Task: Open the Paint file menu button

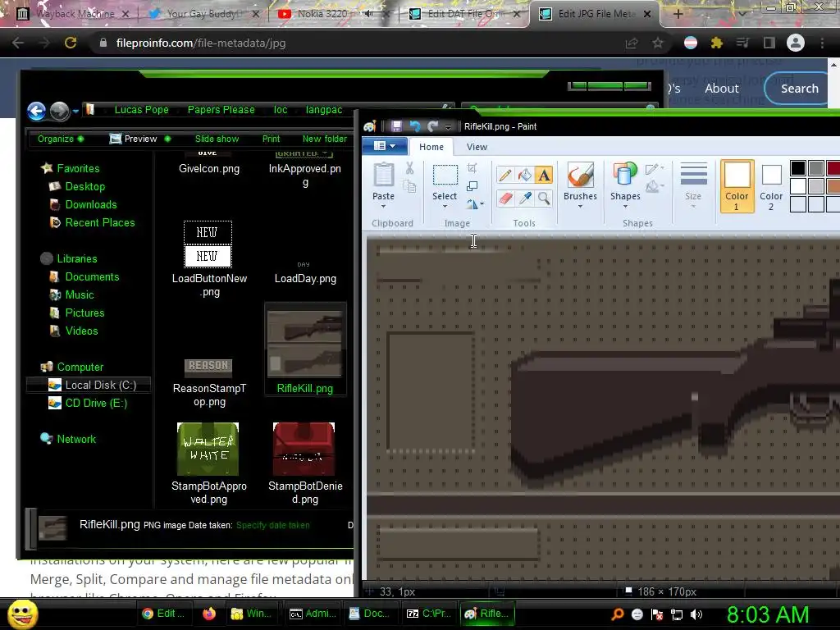Action: [385, 146]
